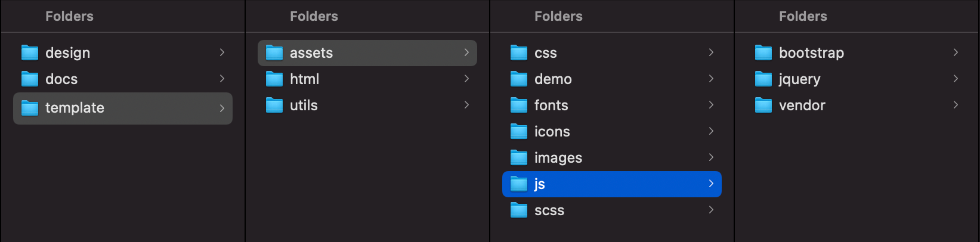Click the vendor folder name
This screenshot has width=980, height=242.
(802, 106)
